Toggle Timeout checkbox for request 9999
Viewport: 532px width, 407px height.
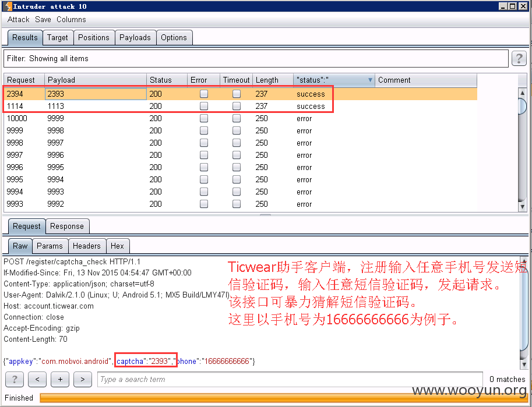(237, 130)
